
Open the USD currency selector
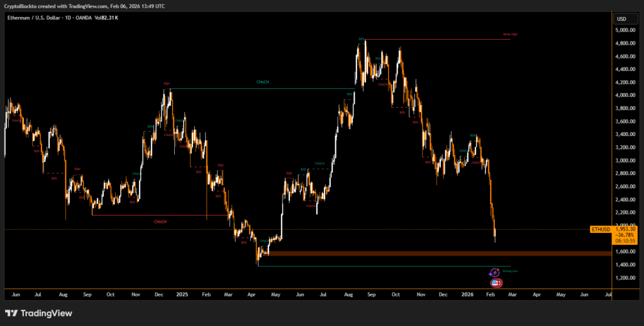[x=621, y=19]
